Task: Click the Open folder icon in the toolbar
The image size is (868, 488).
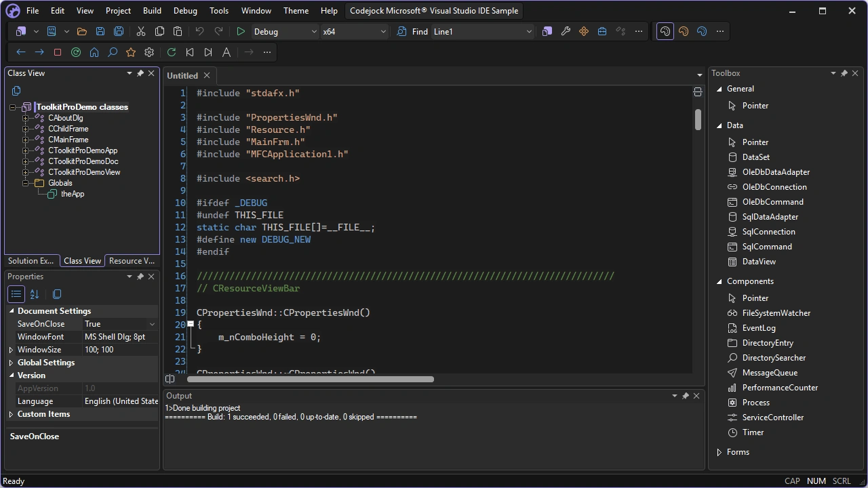Action: pyautogui.click(x=82, y=31)
